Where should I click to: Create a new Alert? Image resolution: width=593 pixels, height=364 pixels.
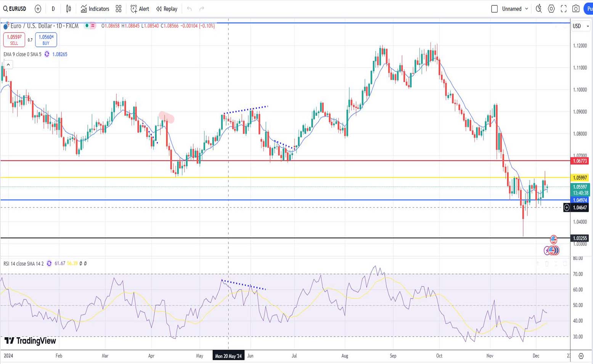pos(140,9)
